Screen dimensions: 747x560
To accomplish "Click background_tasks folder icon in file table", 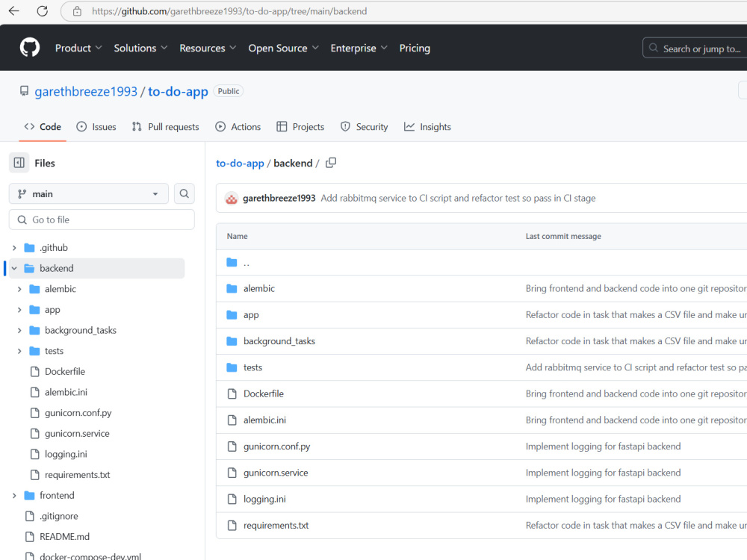I will 232,341.
